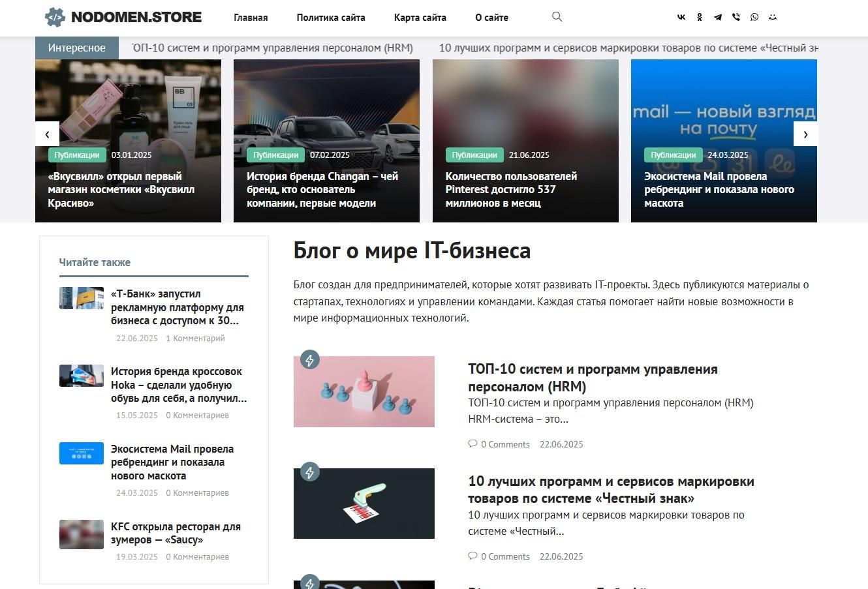Viewport: 868px width, 589px height.
Task: Click Публикации tag on Pinterest slide
Action: [474, 155]
